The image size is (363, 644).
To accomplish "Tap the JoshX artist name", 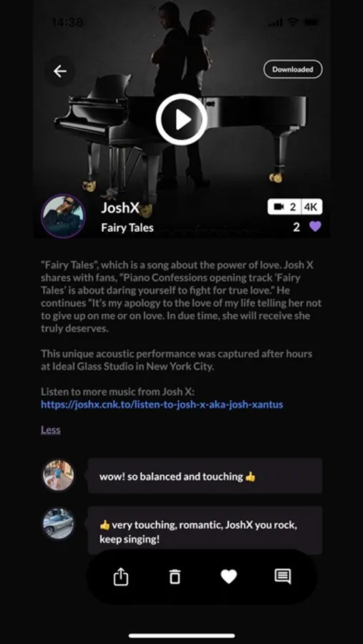I will click(120, 208).
